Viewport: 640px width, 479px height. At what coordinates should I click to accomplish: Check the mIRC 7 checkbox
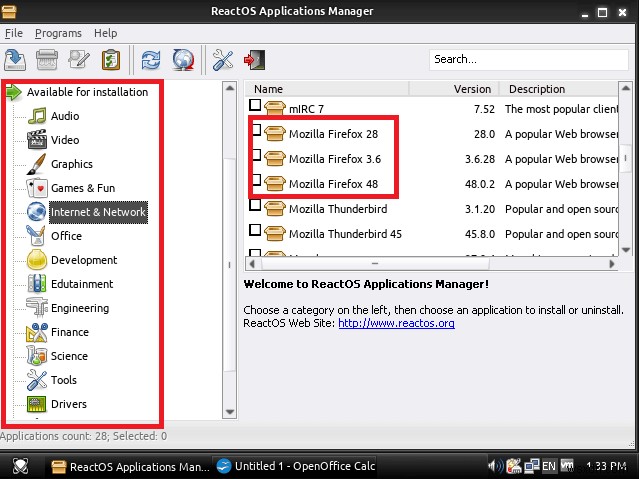(x=255, y=105)
